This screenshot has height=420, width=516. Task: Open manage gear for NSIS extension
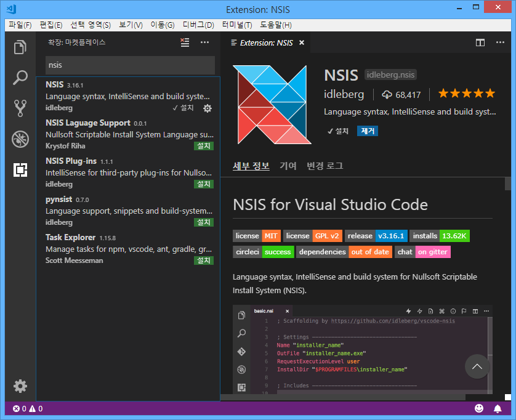tap(208, 108)
